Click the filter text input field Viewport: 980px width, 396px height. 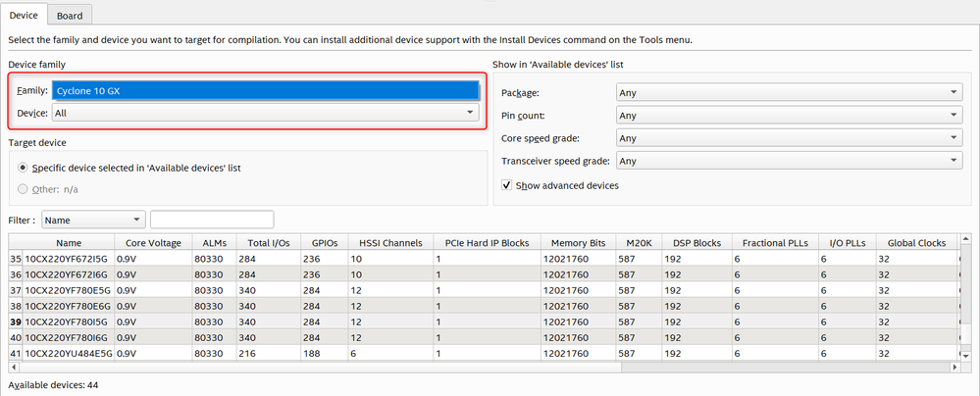[x=211, y=220]
